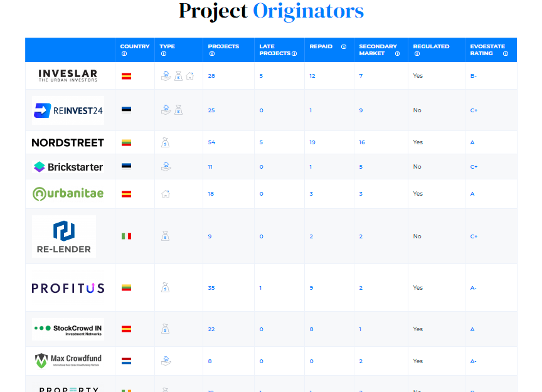Click the money bag type icon in Profitus row
The width and height of the screenshot is (542, 392).
pos(165,288)
